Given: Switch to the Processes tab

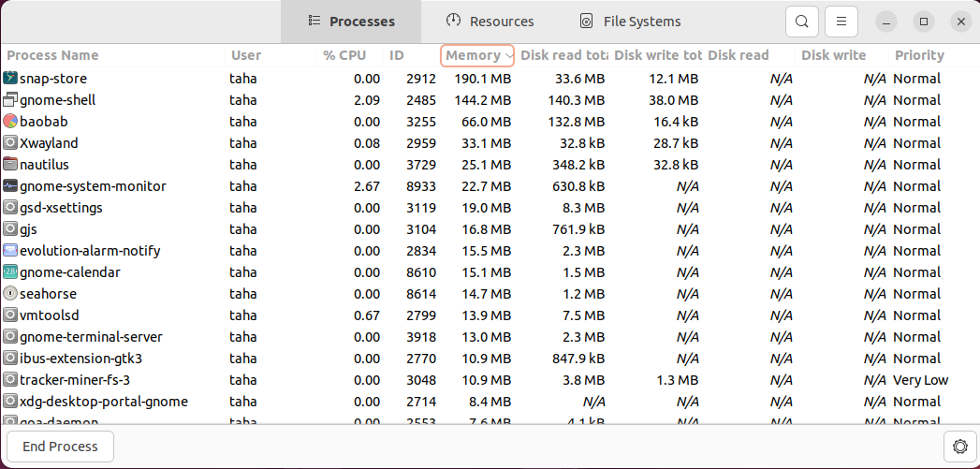Looking at the screenshot, I should [x=351, y=22].
